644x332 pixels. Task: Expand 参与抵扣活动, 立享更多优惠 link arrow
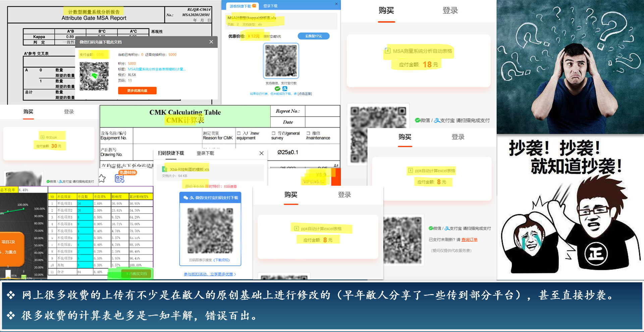(x=235, y=274)
